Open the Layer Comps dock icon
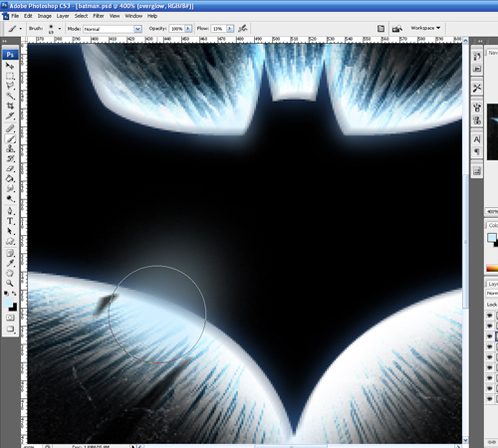Image resolution: width=498 pixels, height=448 pixels. pyautogui.click(x=477, y=171)
